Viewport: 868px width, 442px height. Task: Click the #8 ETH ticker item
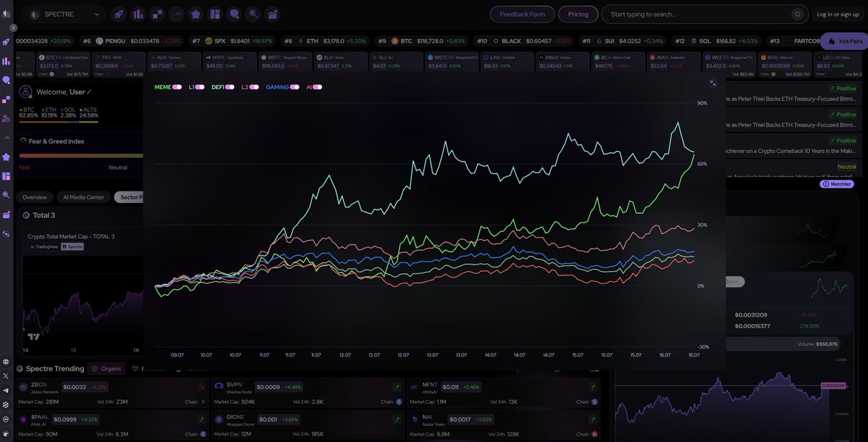325,41
